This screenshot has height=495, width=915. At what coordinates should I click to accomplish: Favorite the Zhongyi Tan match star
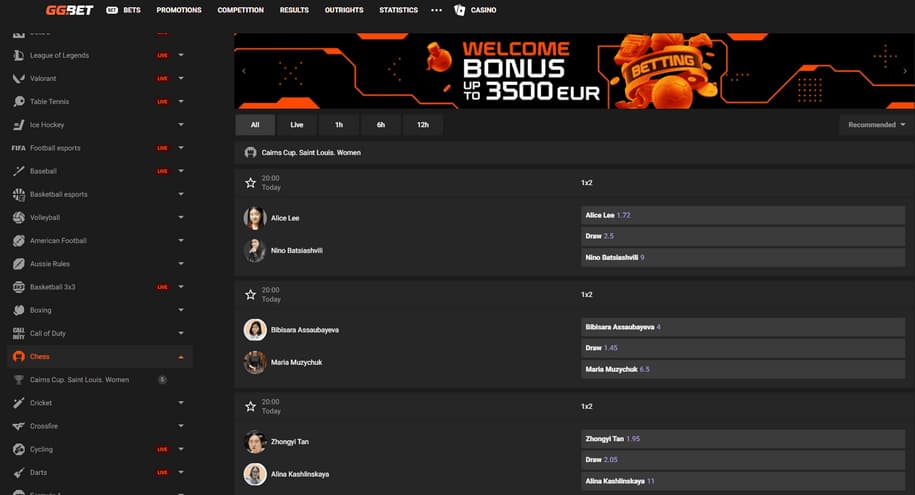point(250,406)
